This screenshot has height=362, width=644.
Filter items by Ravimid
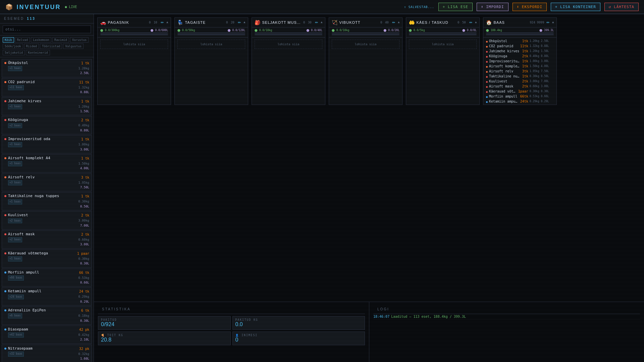pyautogui.click(x=61, y=40)
